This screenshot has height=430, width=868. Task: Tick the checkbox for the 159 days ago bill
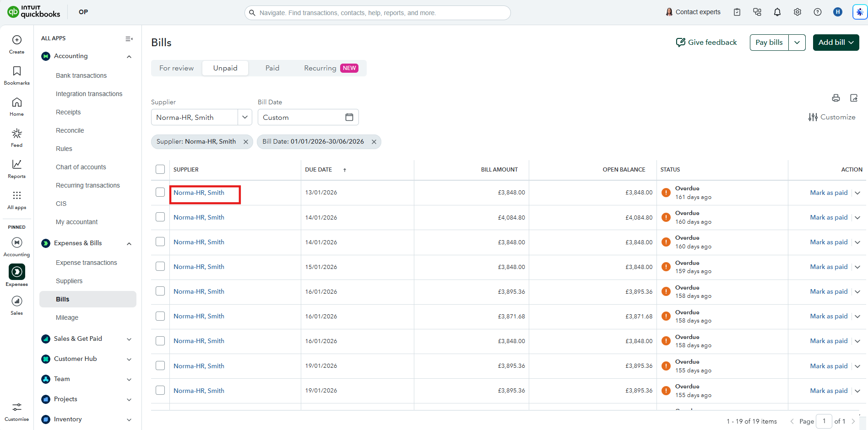coord(160,266)
